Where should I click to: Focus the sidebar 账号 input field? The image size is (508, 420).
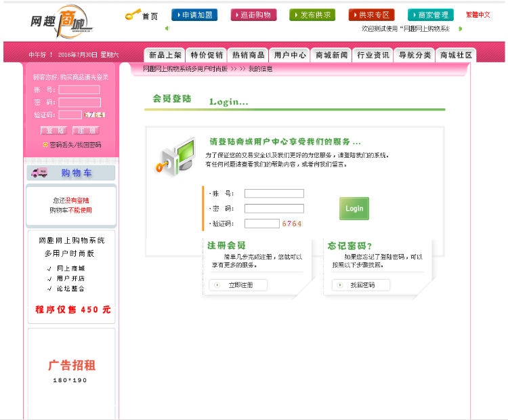click(79, 90)
